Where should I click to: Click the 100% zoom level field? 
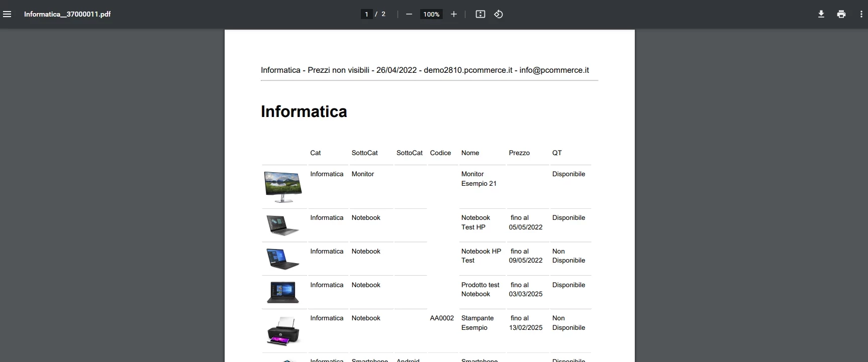click(x=431, y=14)
